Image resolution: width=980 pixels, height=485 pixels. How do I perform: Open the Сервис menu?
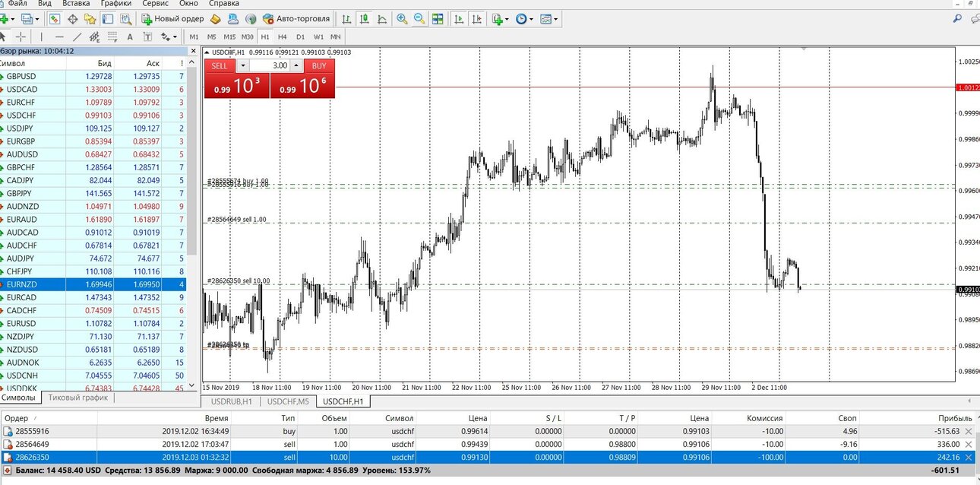click(x=154, y=4)
